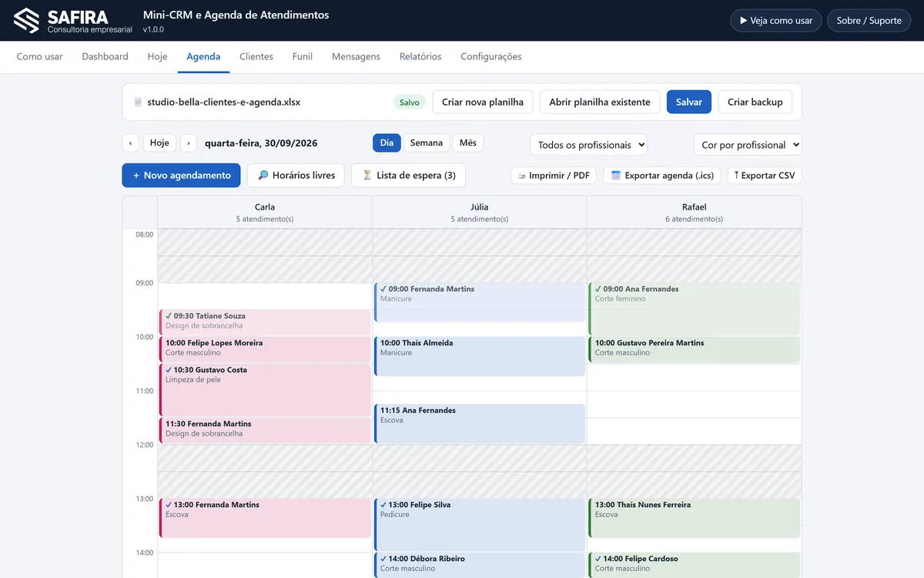This screenshot has width=924, height=578.
Task: Open the Todos os profissionais dropdown
Action: click(x=588, y=145)
